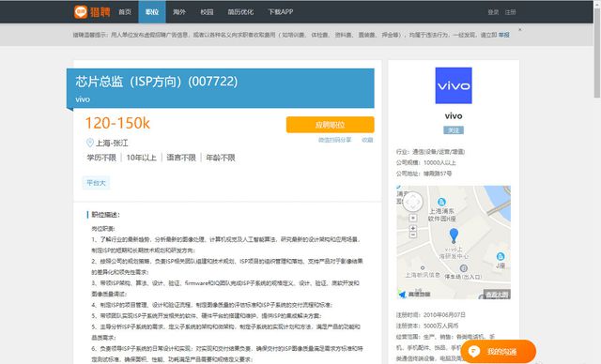Open the 校园 nav item

pyautogui.click(x=207, y=12)
